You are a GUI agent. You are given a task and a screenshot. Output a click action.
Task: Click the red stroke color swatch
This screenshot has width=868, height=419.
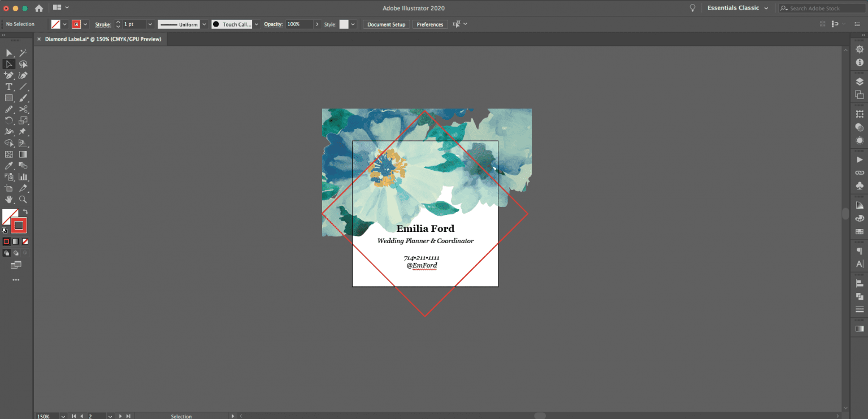[x=76, y=24]
